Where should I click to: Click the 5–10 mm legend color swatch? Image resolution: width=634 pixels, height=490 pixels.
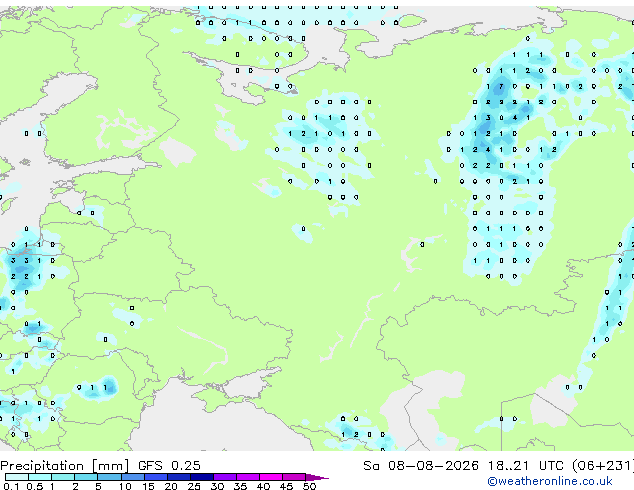(x=109, y=477)
